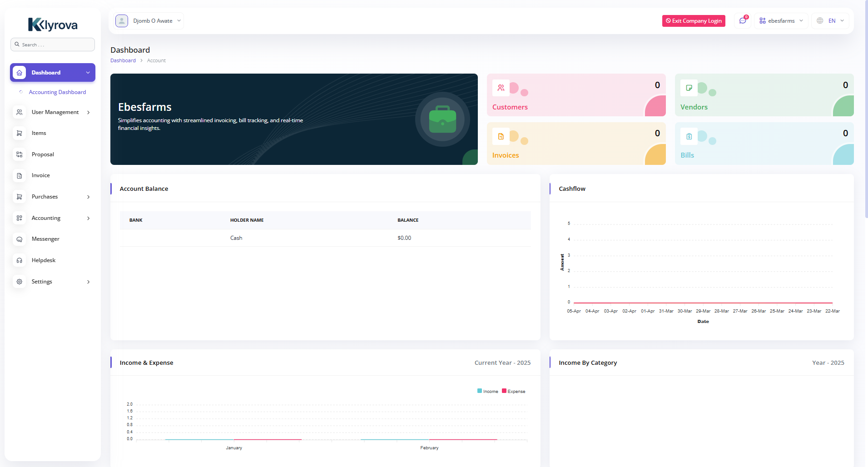868x467 pixels.
Task: Open the ebesfarms workspace dropdown
Action: tap(781, 21)
